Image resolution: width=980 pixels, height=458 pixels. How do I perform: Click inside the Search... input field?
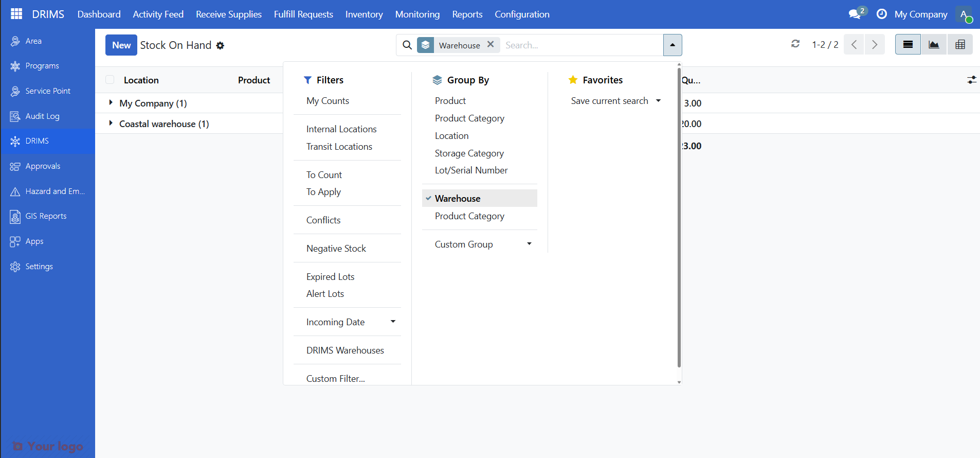pyautogui.click(x=582, y=45)
